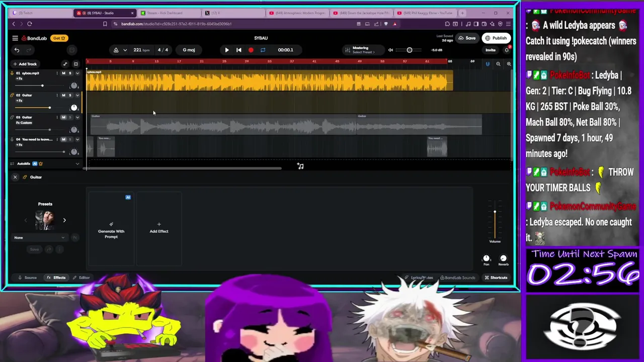The width and height of the screenshot is (644, 362).
Task: Click the mic icon of track 04
Action: tap(12, 139)
